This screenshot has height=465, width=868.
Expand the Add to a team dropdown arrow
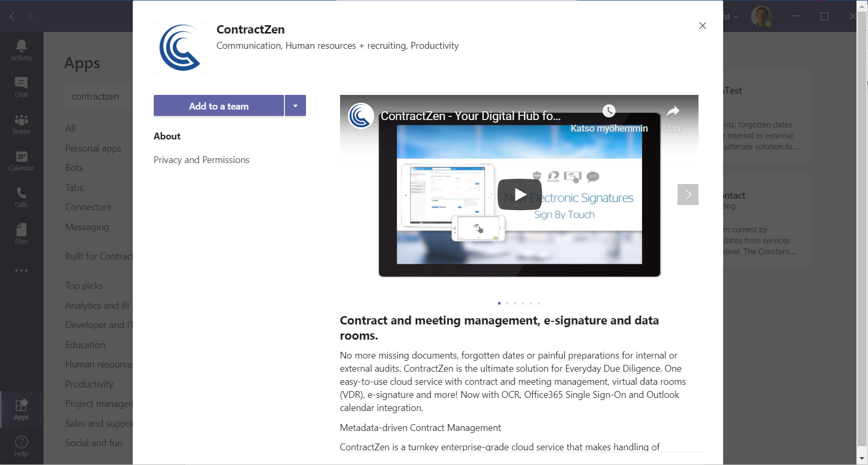pyautogui.click(x=295, y=106)
